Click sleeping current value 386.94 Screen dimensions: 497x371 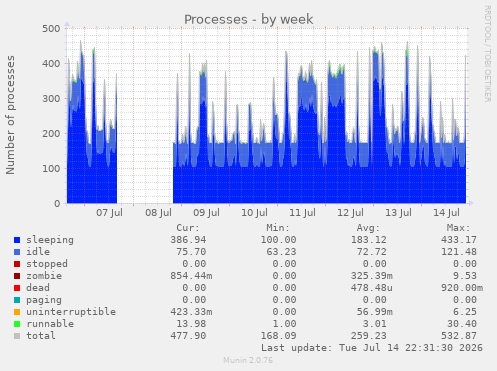pos(188,240)
